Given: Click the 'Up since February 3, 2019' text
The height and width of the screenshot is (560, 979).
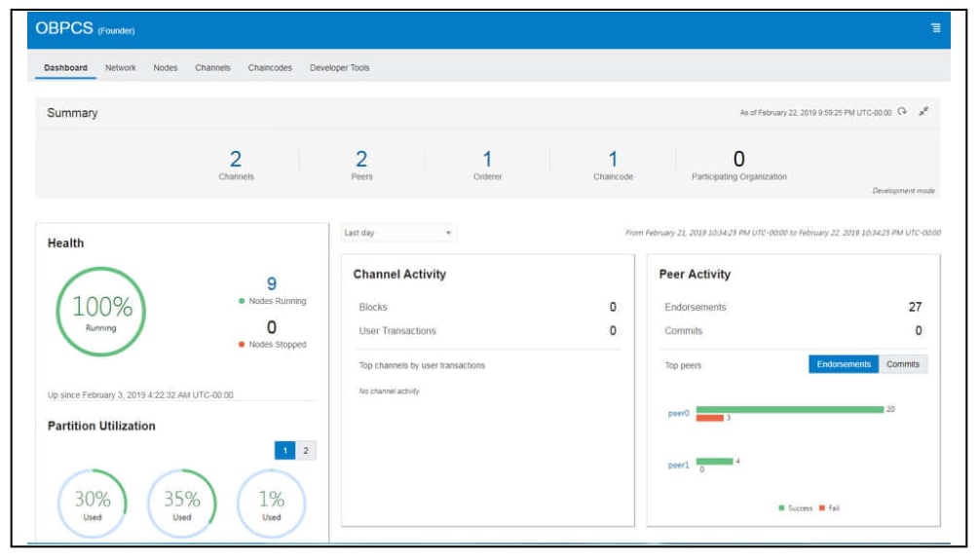Looking at the screenshot, I should pyautogui.click(x=140, y=395).
